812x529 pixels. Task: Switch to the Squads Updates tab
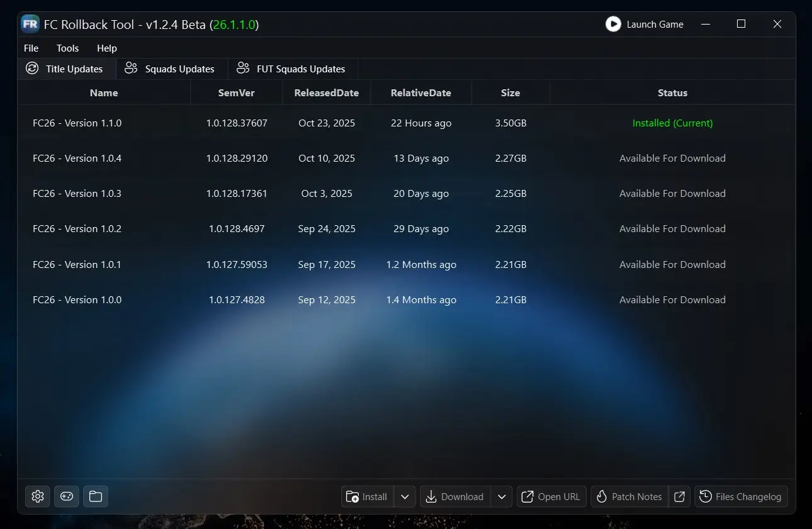(x=170, y=69)
